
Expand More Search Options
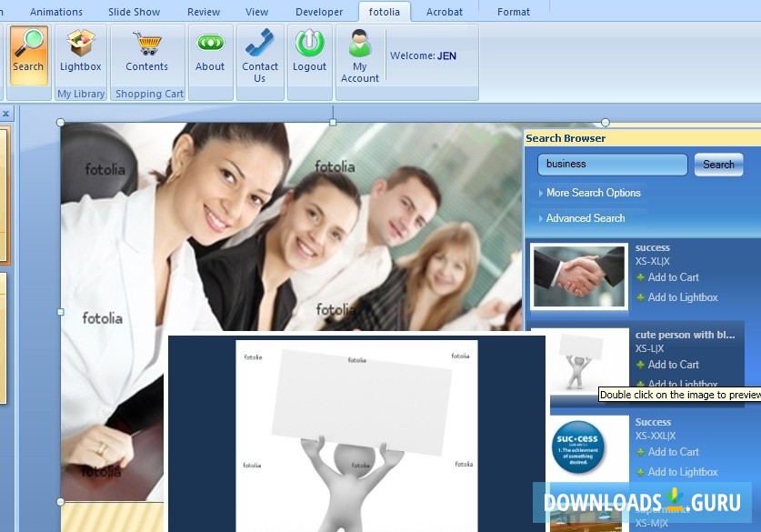[x=592, y=193]
